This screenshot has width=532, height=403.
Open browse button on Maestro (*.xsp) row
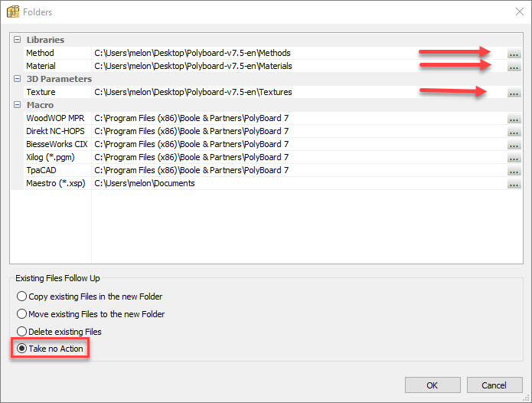click(x=514, y=184)
